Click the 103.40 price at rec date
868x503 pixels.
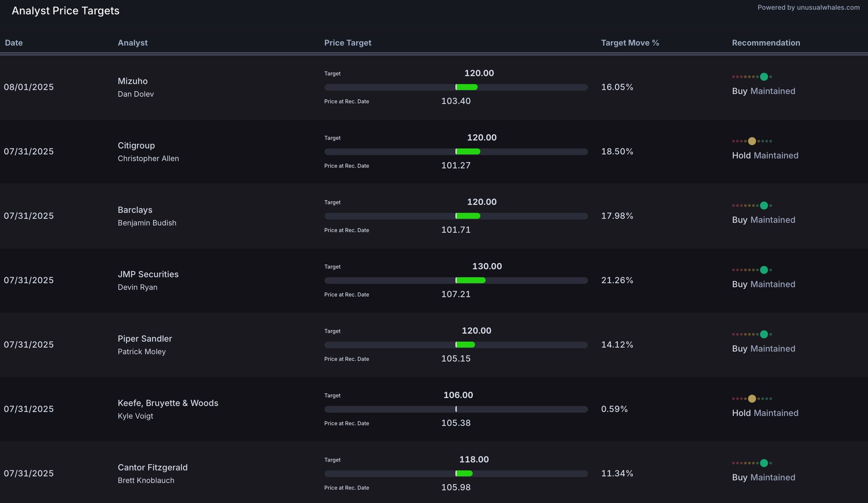(456, 101)
